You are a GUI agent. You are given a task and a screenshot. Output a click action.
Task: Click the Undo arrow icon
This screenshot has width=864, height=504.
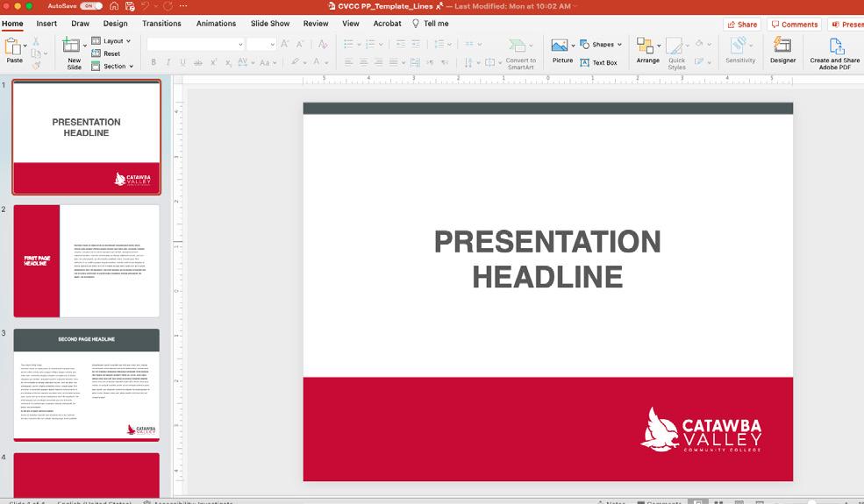tap(146, 6)
